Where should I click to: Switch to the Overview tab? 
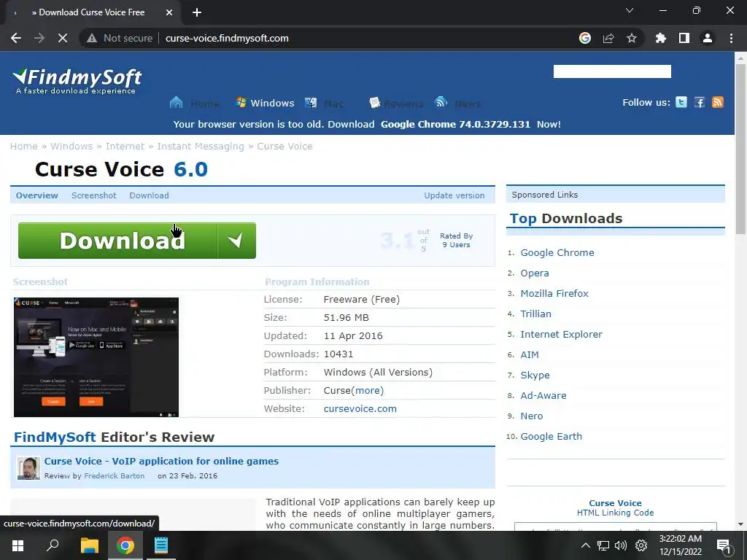(x=36, y=195)
